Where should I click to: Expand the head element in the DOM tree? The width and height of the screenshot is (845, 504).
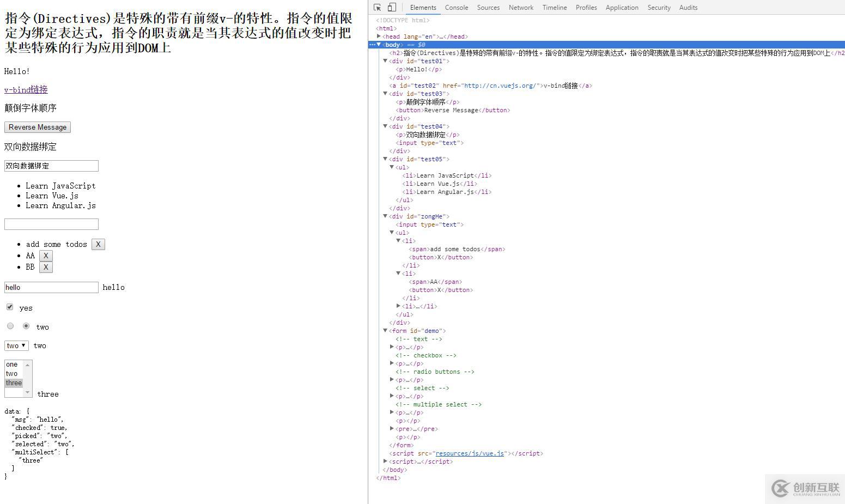(x=379, y=36)
